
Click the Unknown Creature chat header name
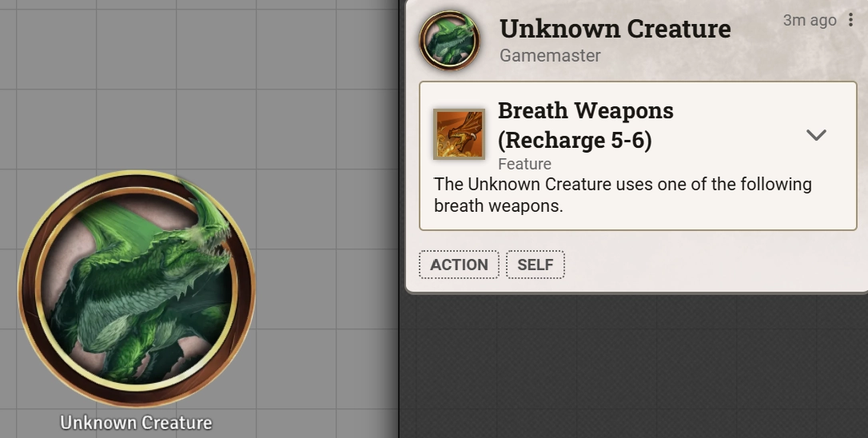pos(615,29)
